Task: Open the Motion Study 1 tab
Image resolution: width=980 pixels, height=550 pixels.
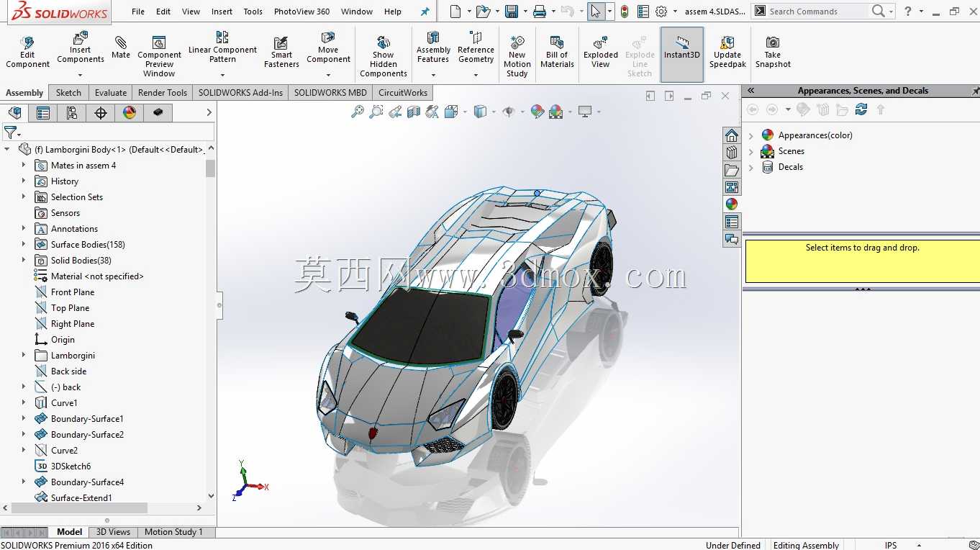Action: click(x=173, y=532)
